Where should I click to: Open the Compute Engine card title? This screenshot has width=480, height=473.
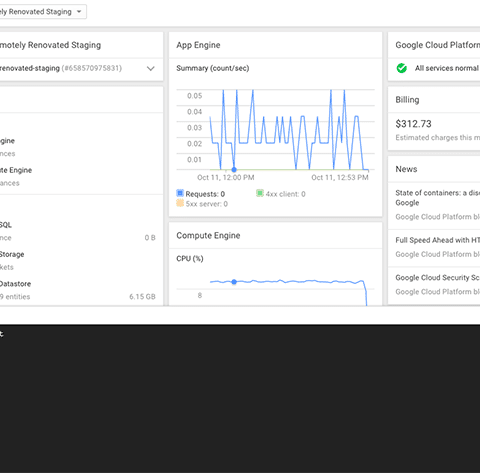pyautogui.click(x=208, y=235)
